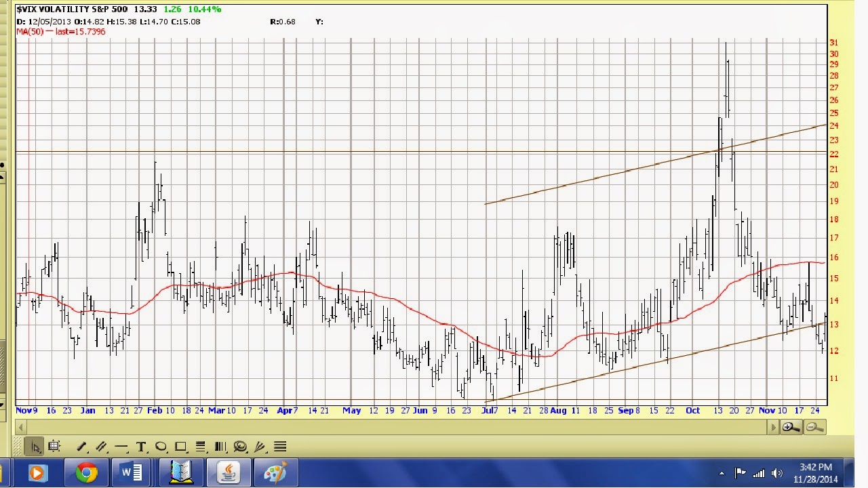
Task: Click the close value C:15.08
Action: (185, 22)
